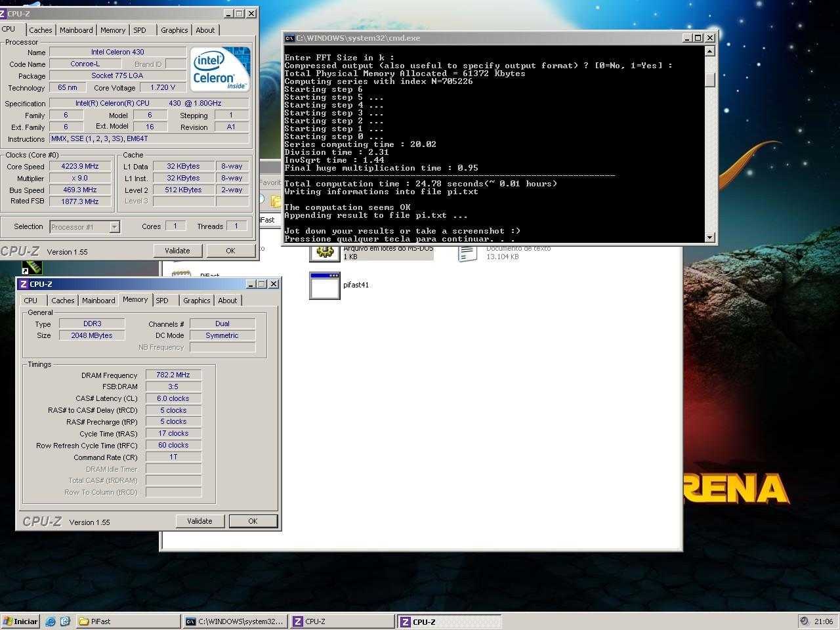This screenshot has width=840, height=630.
Task: Click OK in the Memory CPU-Z window
Action: coord(253,521)
